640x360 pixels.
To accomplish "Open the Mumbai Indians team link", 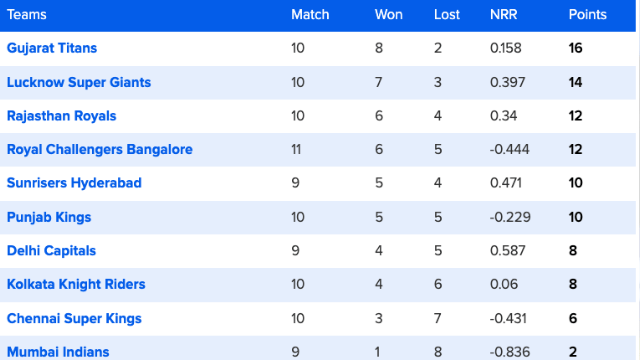I will pyautogui.click(x=58, y=352).
